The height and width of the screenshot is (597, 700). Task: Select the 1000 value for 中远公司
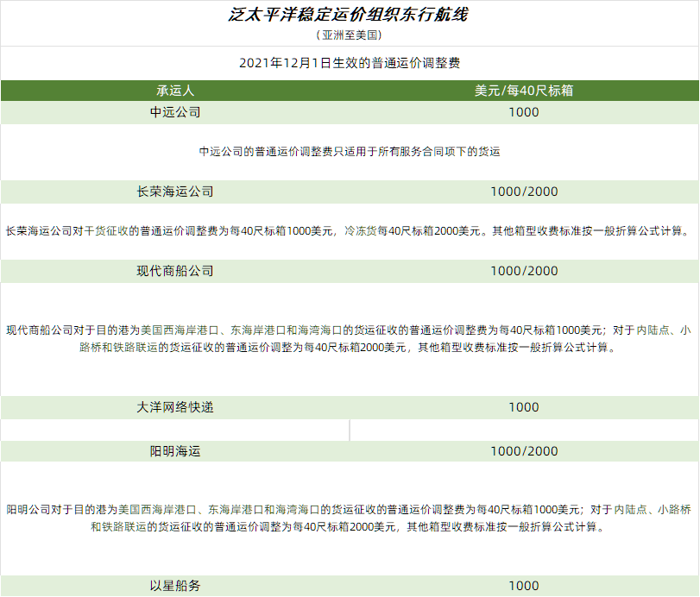point(524,112)
